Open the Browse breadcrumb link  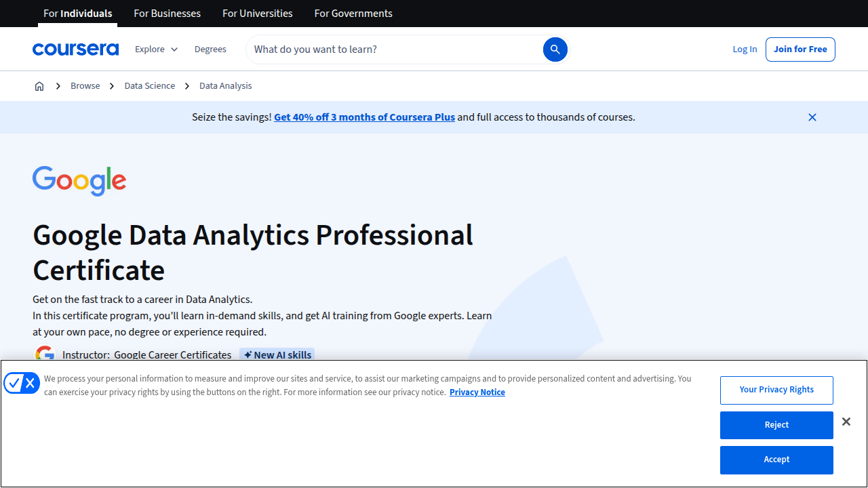(85, 86)
